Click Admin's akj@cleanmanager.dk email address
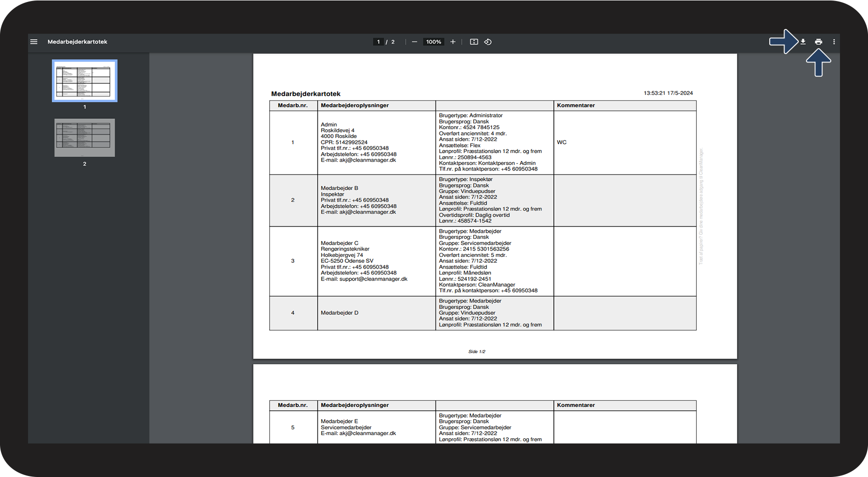The width and height of the screenshot is (868, 477). 367,160
